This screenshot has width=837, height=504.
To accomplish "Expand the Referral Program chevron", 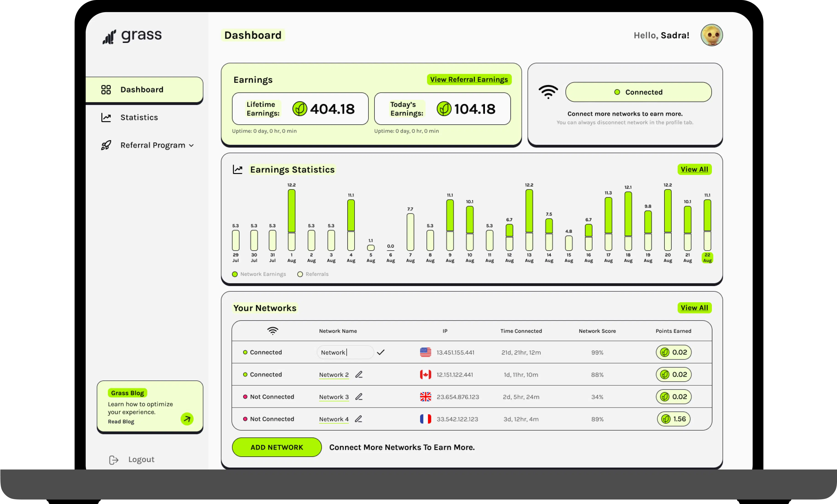I will (x=192, y=145).
